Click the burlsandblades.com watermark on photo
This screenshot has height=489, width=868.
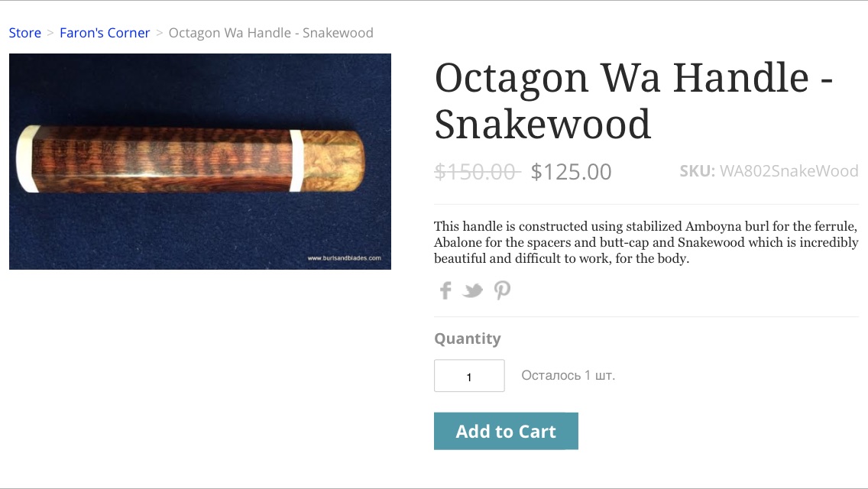344,258
